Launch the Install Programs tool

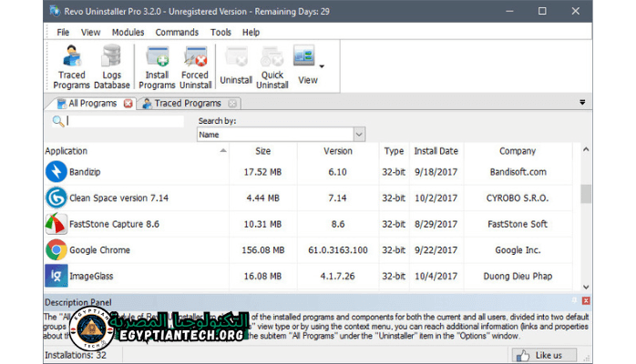point(157,66)
